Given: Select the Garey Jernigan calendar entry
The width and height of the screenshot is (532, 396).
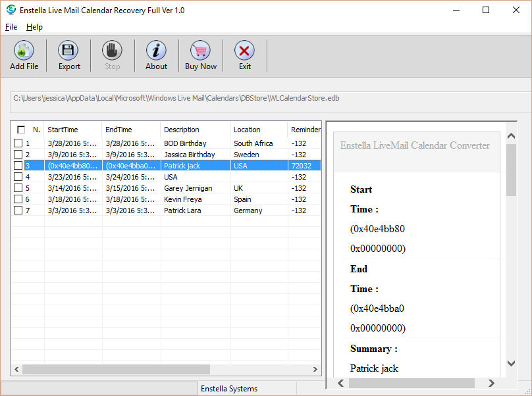Looking at the screenshot, I should [x=188, y=188].
